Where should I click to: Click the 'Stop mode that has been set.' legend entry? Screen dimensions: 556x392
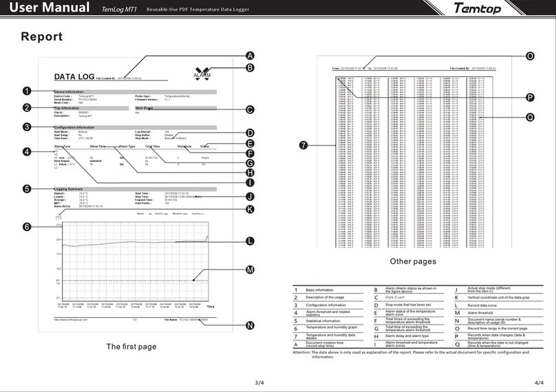point(408,305)
